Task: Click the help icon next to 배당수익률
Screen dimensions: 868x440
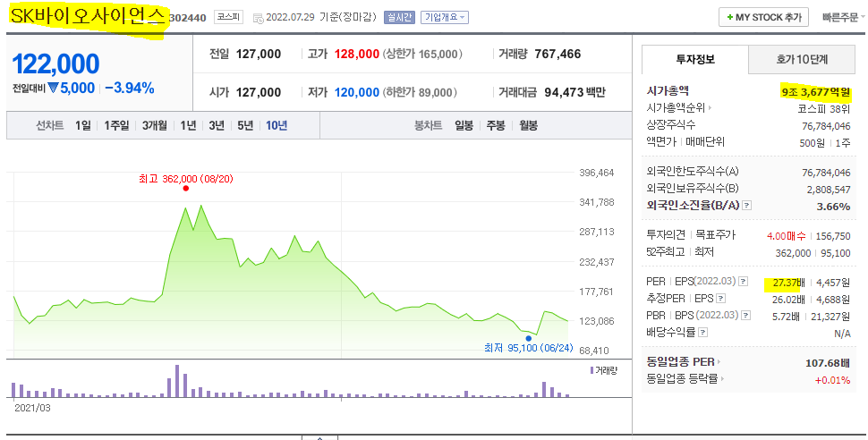Action: pos(702,333)
